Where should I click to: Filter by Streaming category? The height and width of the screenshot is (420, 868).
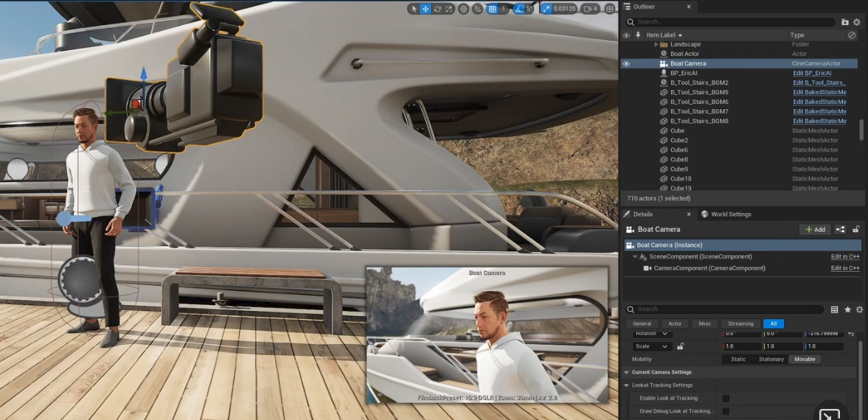pos(740,323)
